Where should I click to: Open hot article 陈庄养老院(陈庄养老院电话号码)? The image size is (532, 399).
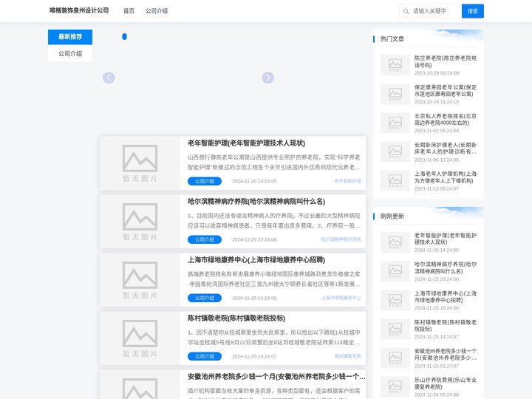click(445, 61)
